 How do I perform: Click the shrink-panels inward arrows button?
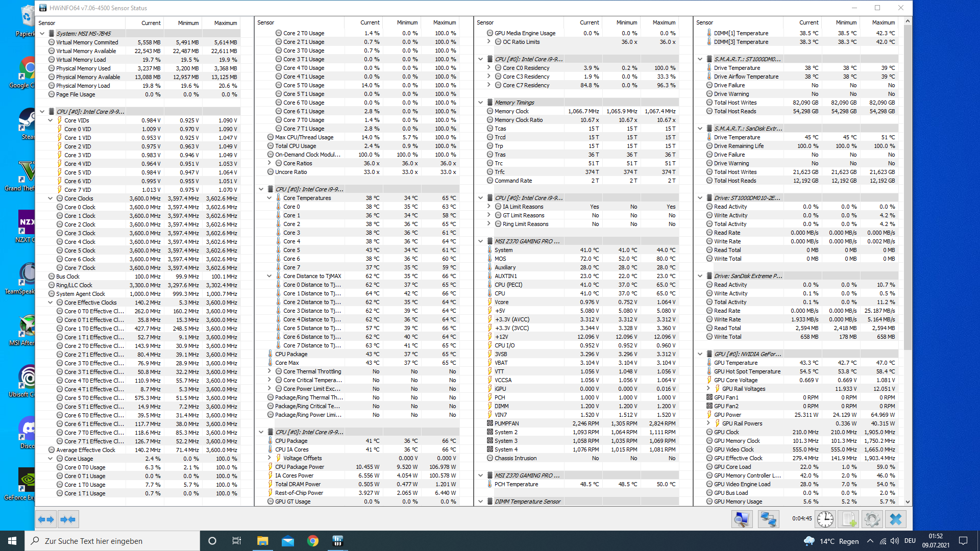[68, 519]
